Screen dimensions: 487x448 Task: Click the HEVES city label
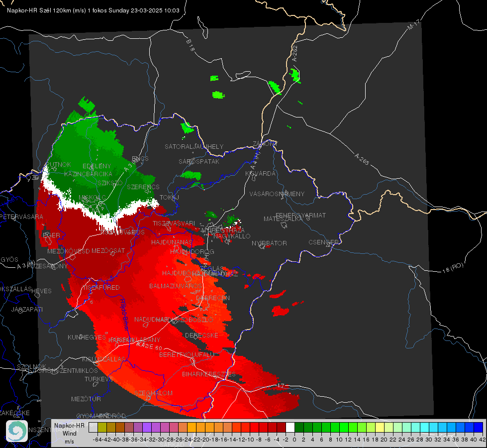click(41, 291)
